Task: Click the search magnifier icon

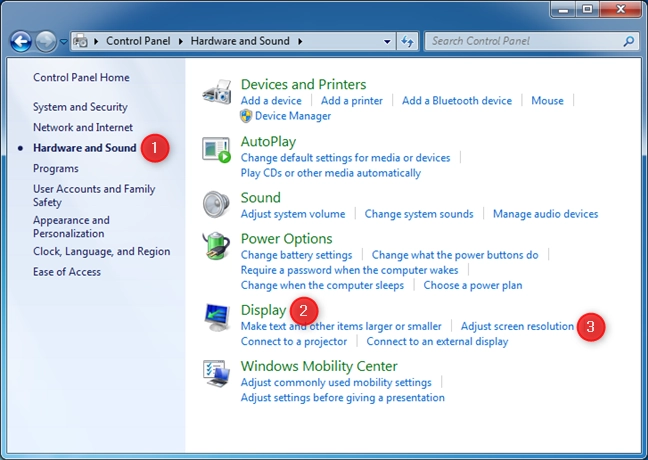Action: coord(629,41)
